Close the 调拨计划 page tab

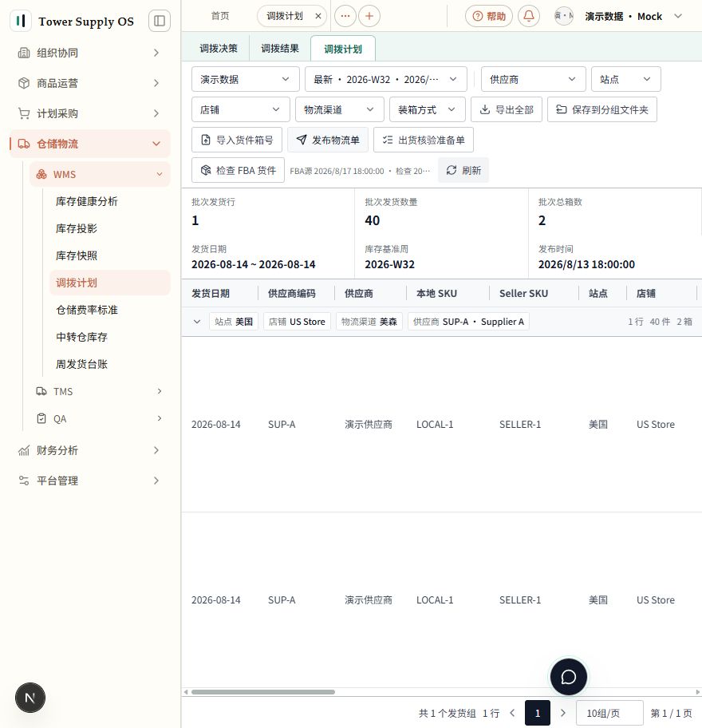[x=318, y=16]
